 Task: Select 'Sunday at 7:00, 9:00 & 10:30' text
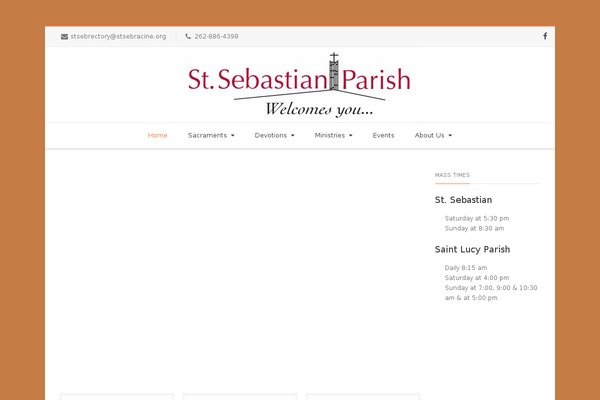click(491, 287)
